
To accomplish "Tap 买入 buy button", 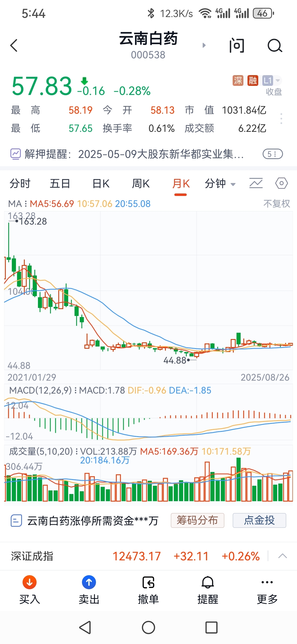I will tap(30, 590).
